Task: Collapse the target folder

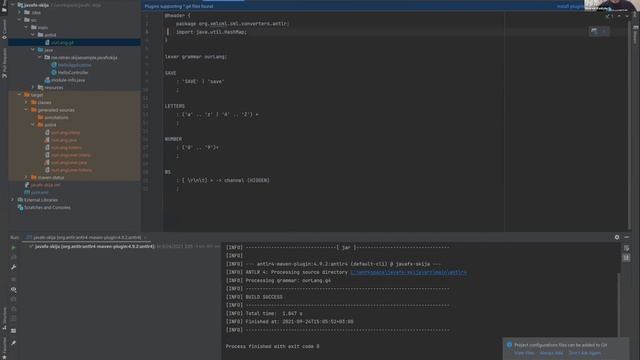Action: coord(19,95)
